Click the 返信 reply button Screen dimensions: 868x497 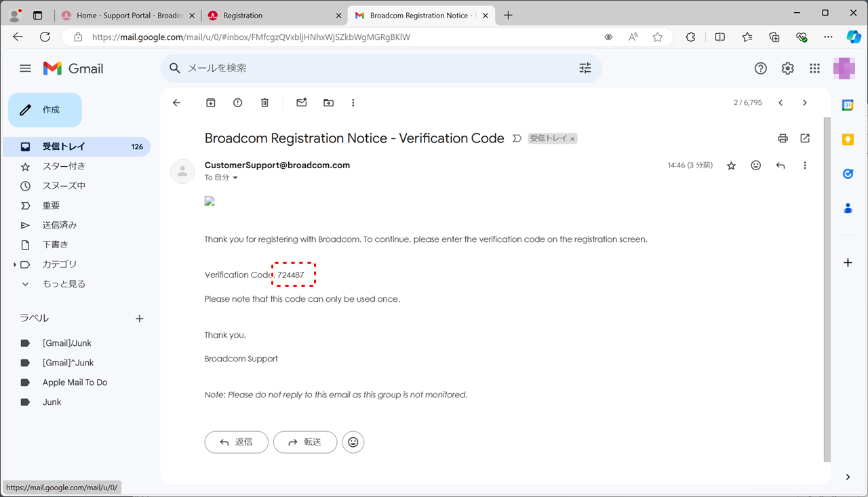coord(236,442)
